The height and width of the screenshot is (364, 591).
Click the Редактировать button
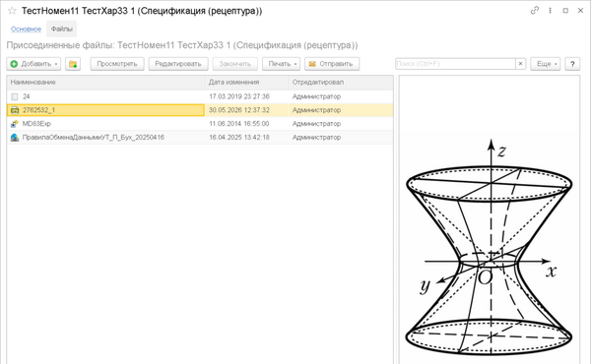(x=178, y=64)
